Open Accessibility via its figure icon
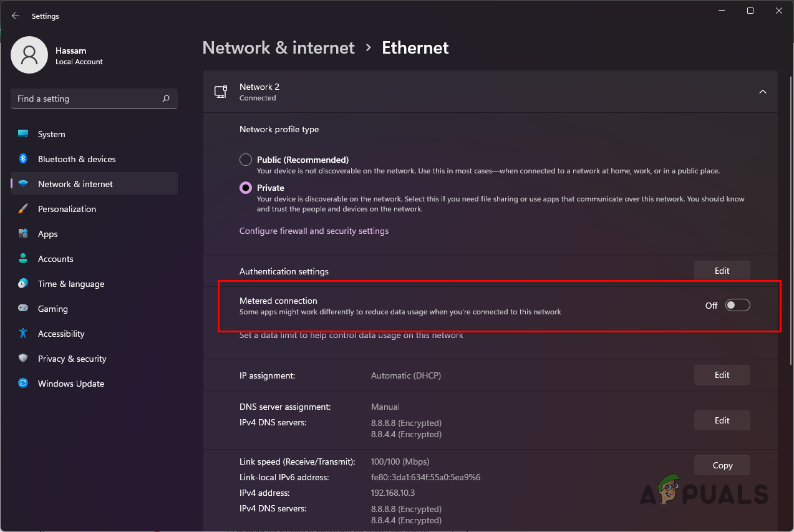Screen dimensions: 794x532 [x=23, y=334]
